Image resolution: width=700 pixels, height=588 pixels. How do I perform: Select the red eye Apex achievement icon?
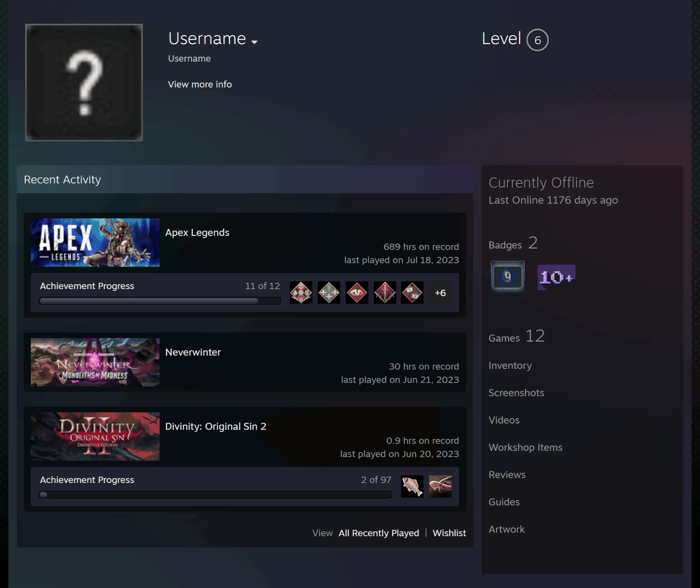pyautogui.click(x=357, y=292)
